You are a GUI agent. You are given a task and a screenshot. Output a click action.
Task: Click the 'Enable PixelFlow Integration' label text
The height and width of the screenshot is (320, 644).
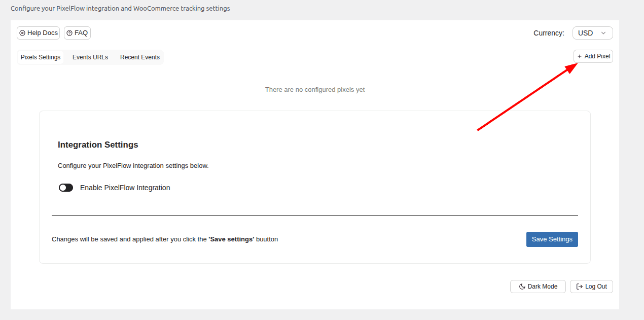[125, 188]
